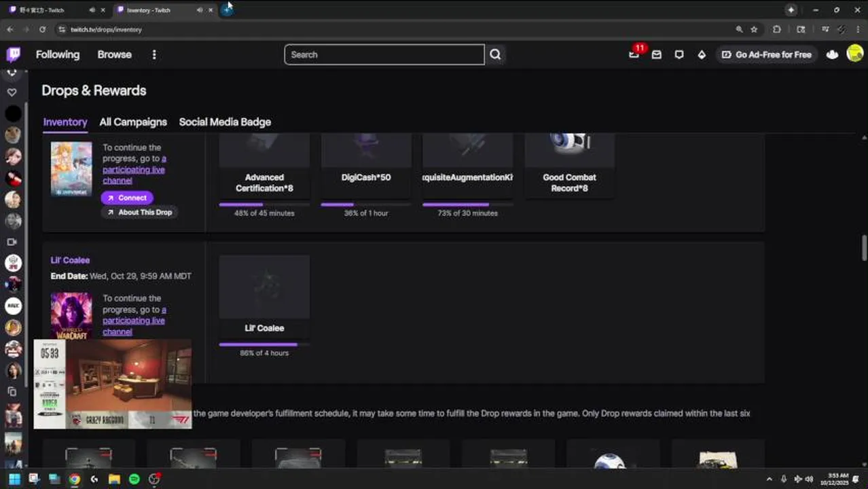Open the Twitch home logo
The height and width of the screenshot is (489, 868).
pyautogui.click(x=14, y=54)
